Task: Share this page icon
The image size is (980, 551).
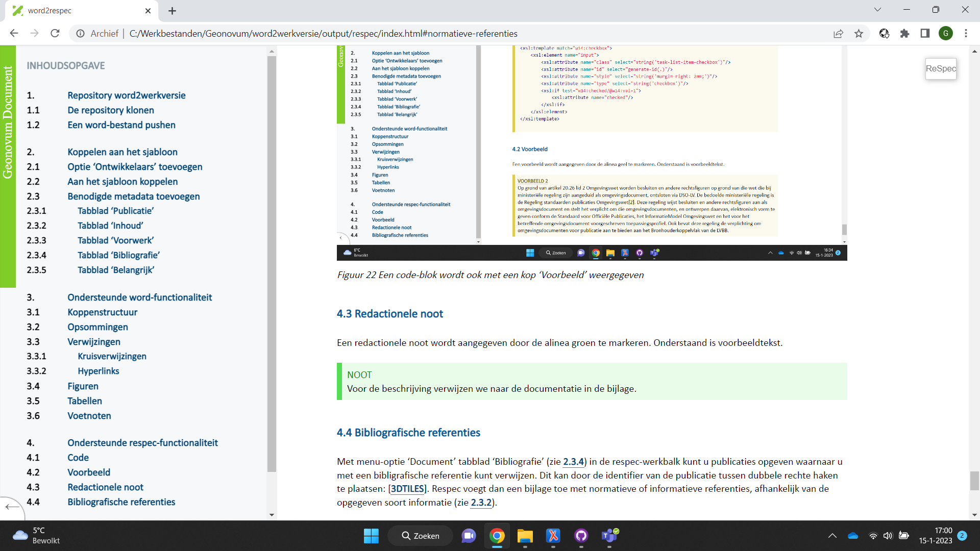Action: pyautogui.click(x=838, y=34)
